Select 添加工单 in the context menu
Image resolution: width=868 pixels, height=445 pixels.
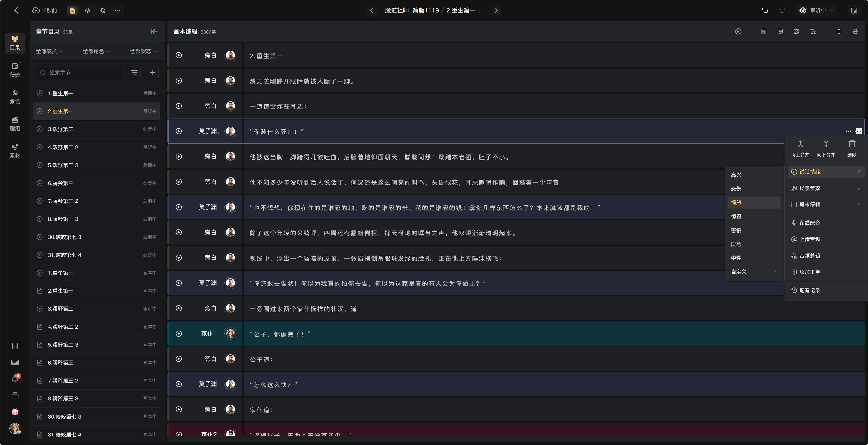[826, 272]
